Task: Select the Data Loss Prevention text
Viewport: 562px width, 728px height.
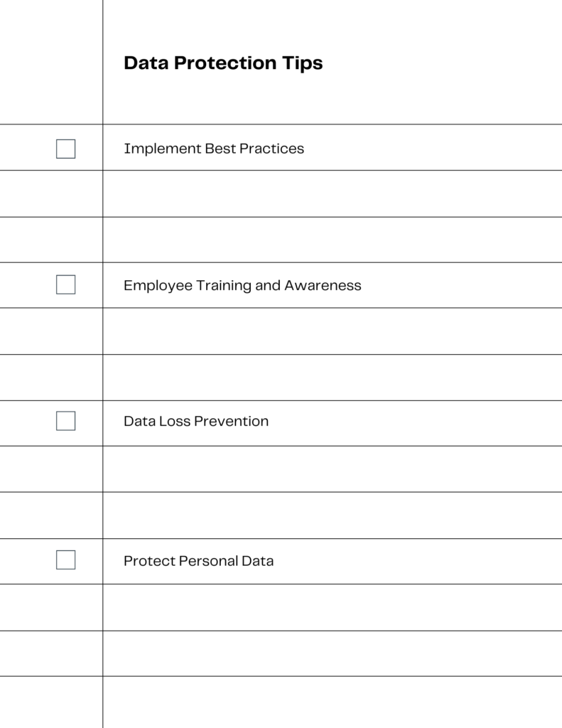Action: point(196,421)
